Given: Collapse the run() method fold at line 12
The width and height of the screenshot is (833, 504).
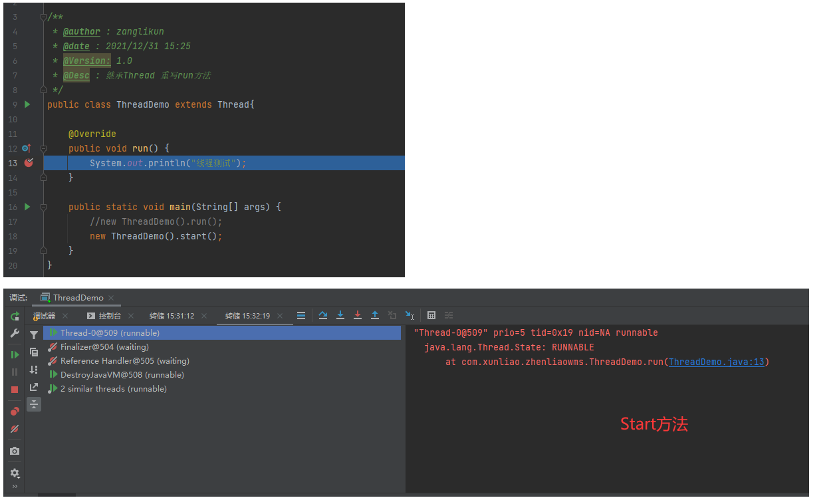Looking at the screenshot, I should 43,148.
